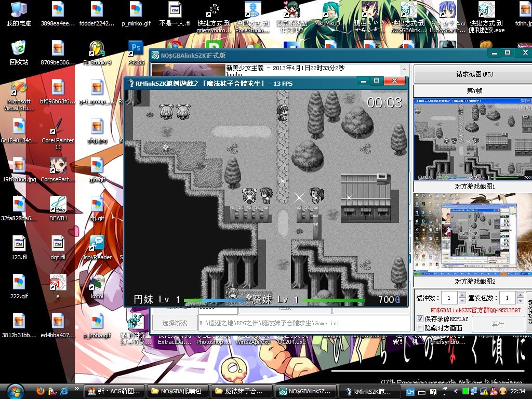Show hidden system tray icons arrow
The height and width of the screenshot is (399, 532).
click(456, 392)
